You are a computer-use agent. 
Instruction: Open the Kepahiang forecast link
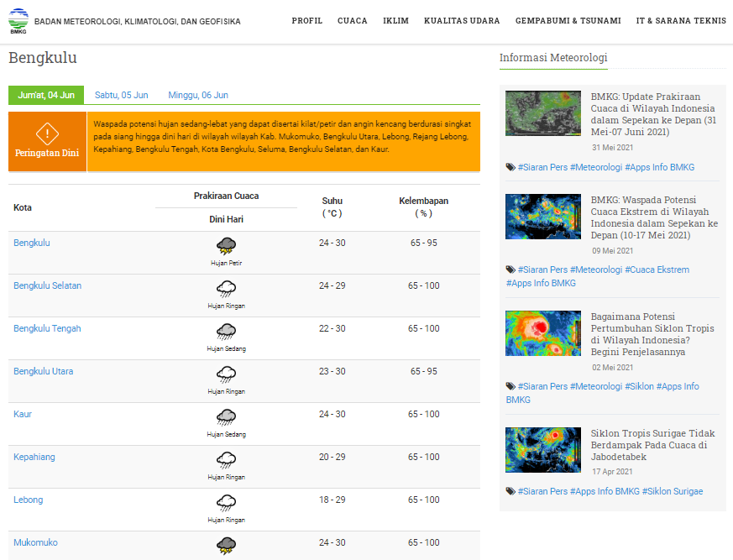pyautogui.click(x=34, y=458)
